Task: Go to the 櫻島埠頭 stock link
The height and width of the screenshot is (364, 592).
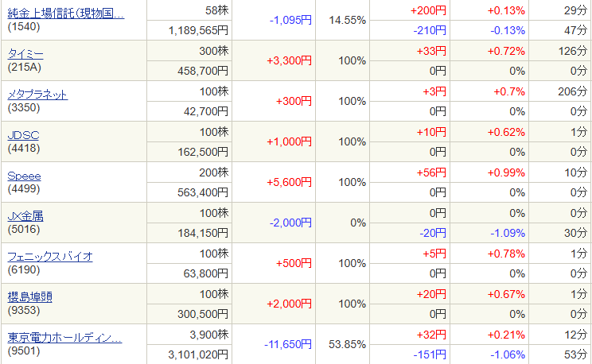Action: pyautogui.click(x=30, y=297)
